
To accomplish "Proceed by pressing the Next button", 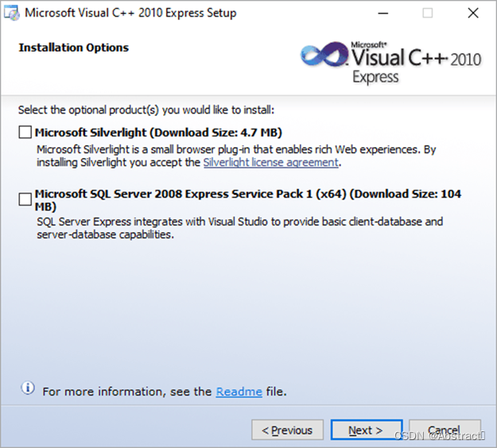I will coord(366,431).
